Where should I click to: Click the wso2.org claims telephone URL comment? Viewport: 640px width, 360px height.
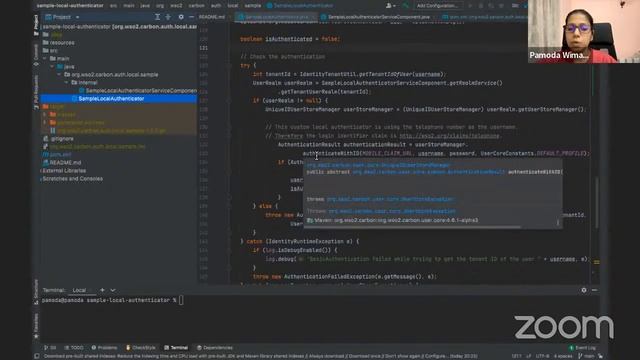[449, 136]
